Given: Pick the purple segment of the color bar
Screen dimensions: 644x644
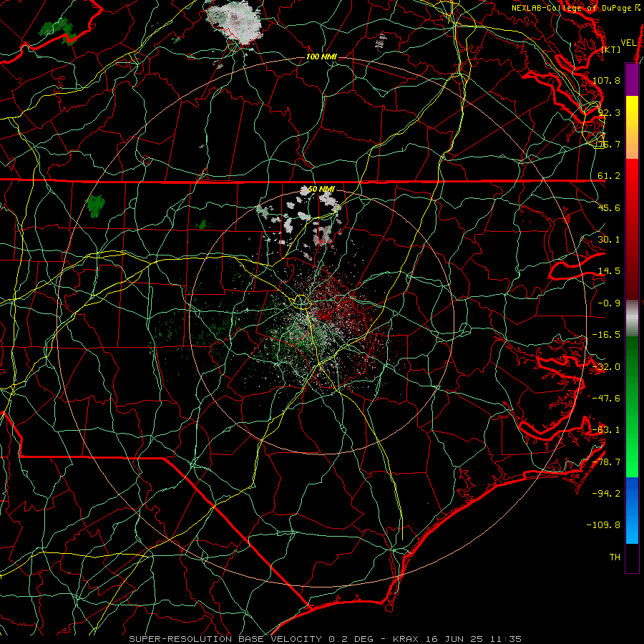Looking at the screenshot, I should [x=632, y=79].
